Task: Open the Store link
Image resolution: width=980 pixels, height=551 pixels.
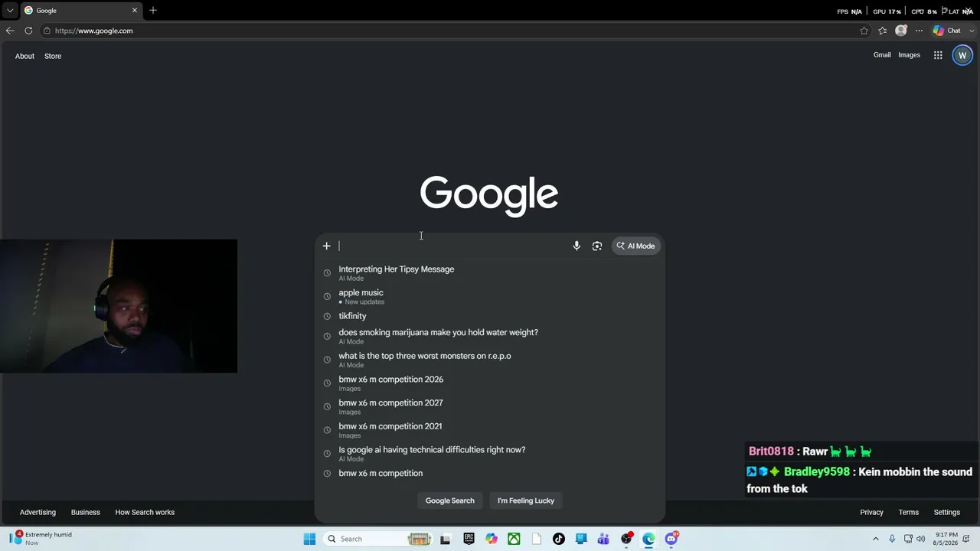Action: click(53, 56)
